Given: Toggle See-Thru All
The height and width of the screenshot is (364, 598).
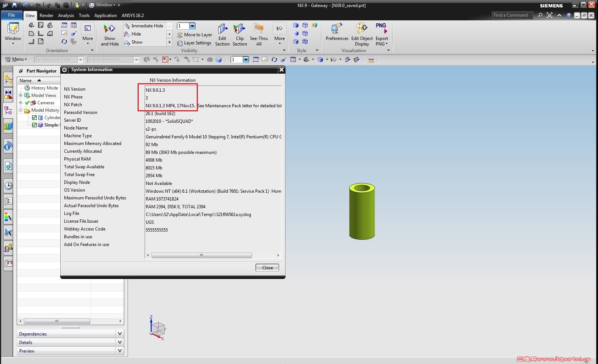Looking at the screenshot, I should 259,35.
